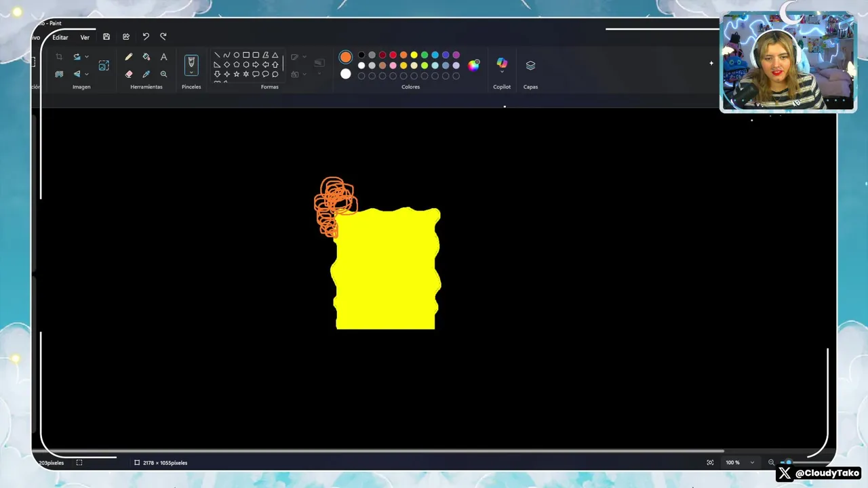The image size is (868, 488).
Task: Open the Ver menu
Action: (85, 37)
